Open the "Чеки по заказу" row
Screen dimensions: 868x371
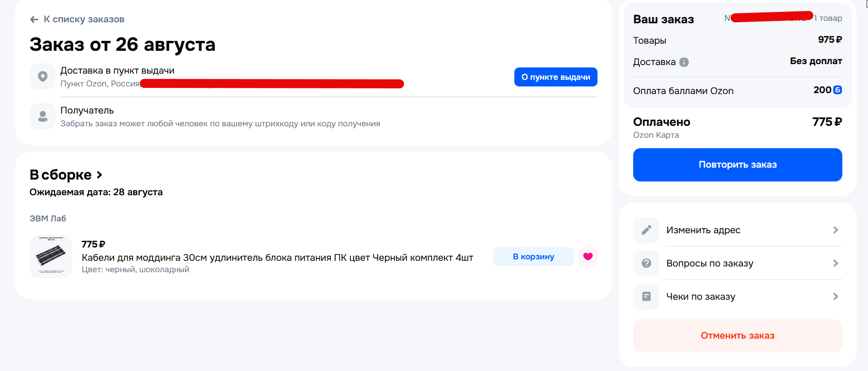coord(701,296)
